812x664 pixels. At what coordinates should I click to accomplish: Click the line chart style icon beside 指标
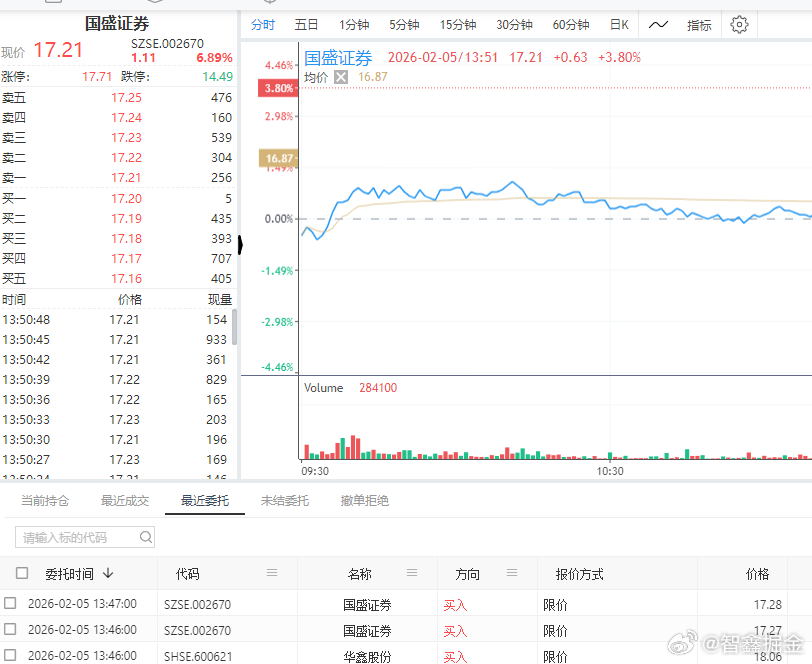658,24
